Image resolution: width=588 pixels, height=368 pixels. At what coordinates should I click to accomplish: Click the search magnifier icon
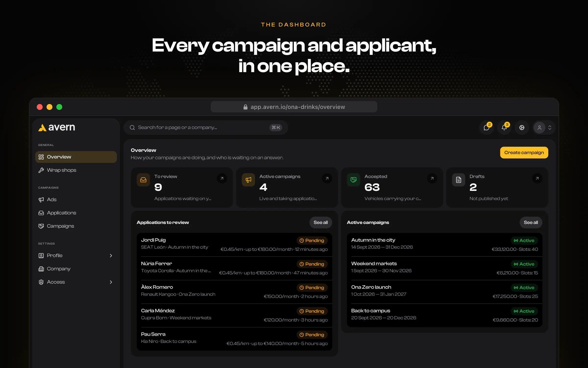132,128
